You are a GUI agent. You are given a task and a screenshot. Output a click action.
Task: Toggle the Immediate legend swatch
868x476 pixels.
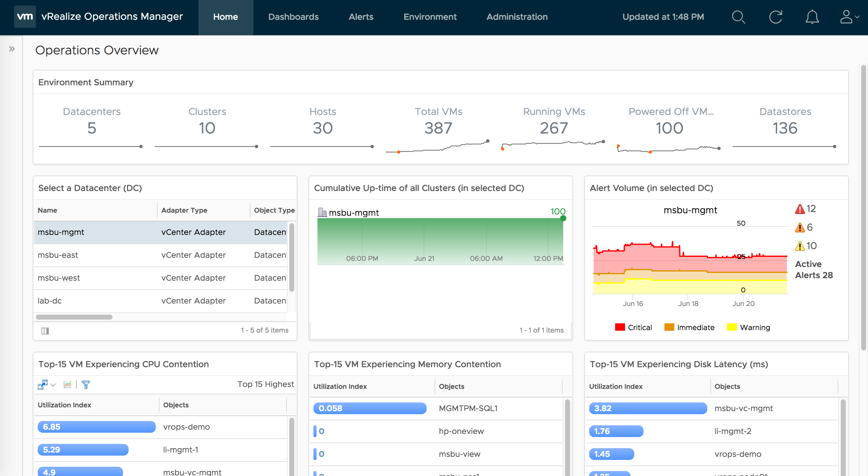point(669,327)
